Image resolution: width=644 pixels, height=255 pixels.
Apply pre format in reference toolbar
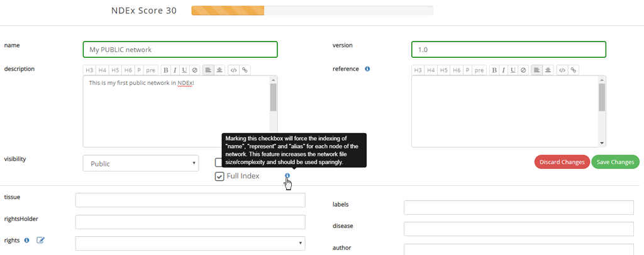[x=479, y=70]
